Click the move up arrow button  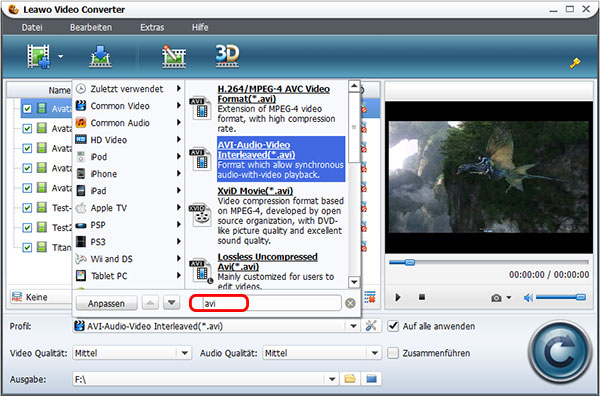[x=150, y=303]
